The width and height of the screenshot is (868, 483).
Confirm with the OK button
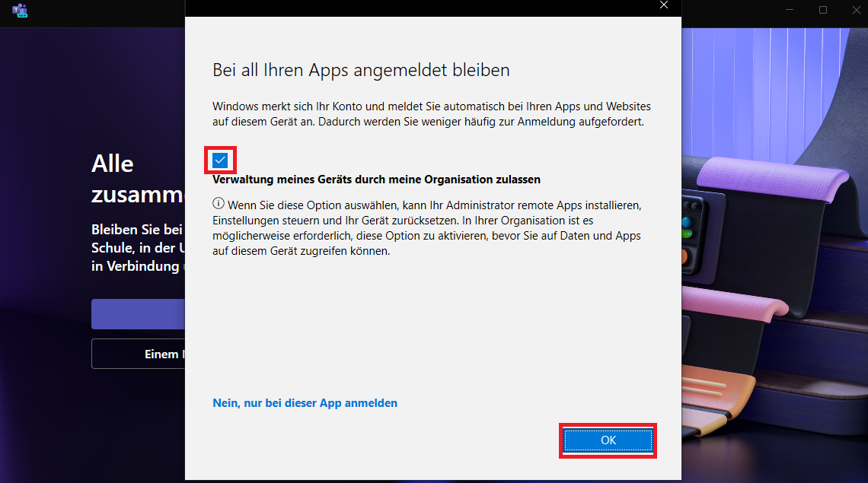point(608,440)
